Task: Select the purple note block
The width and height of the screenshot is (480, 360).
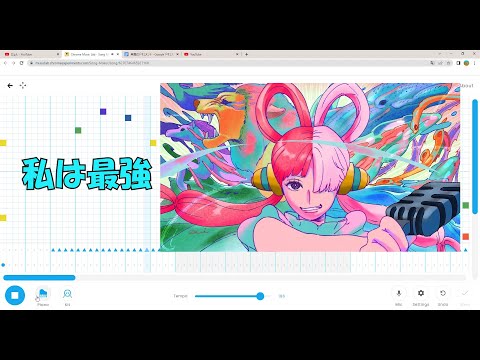Action: click(x=103, y=112)
